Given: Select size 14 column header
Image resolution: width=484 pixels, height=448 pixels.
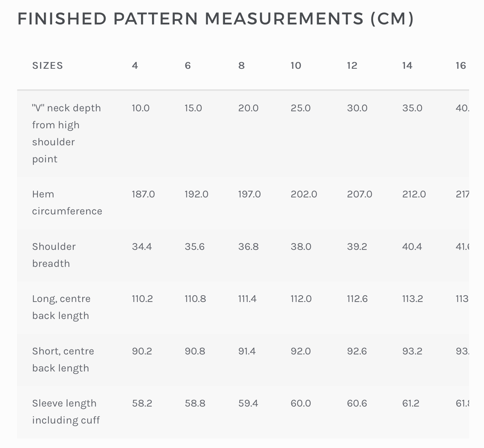Looking at the screenshot, I should click(407, 66).
